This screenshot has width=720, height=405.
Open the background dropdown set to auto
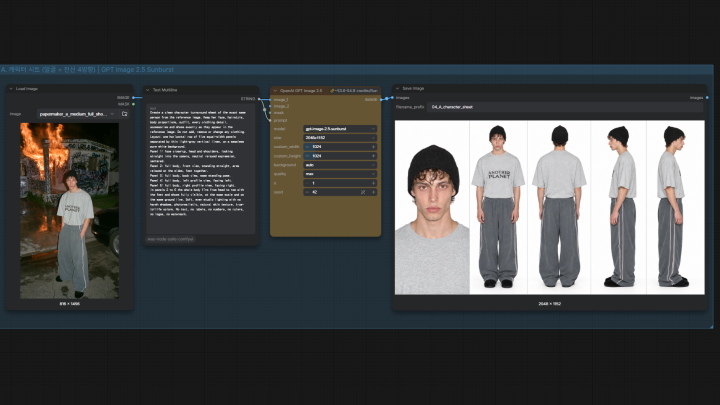click(x=340, y=165)
